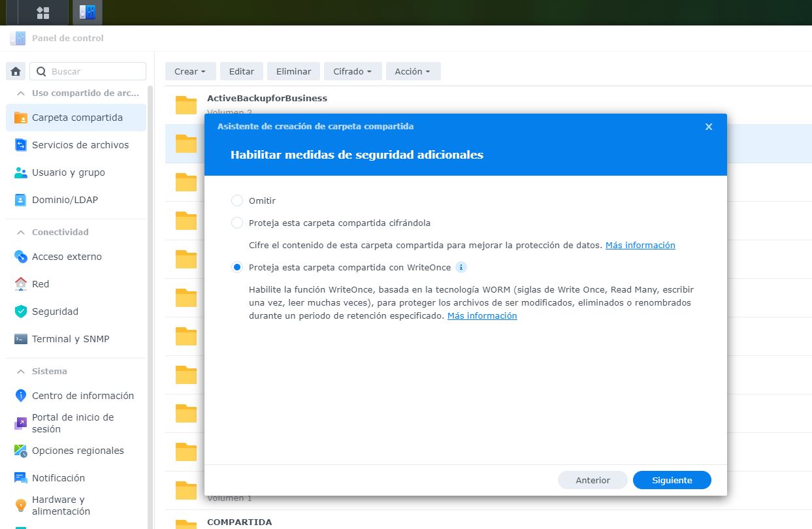Click the Acceso externo icon
812x529 pixels.
point(21,257)
